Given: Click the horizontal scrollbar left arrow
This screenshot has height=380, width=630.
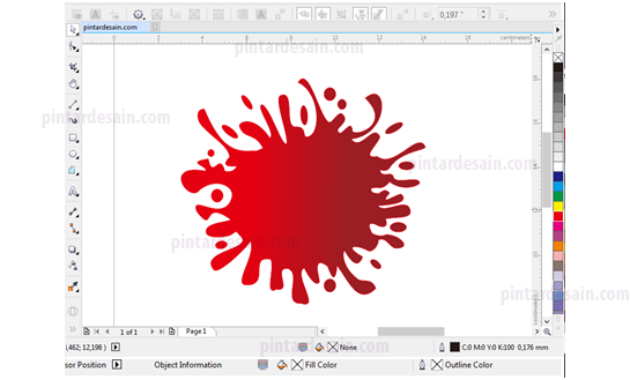Looking at the screenshot, I should click(322, 331).
